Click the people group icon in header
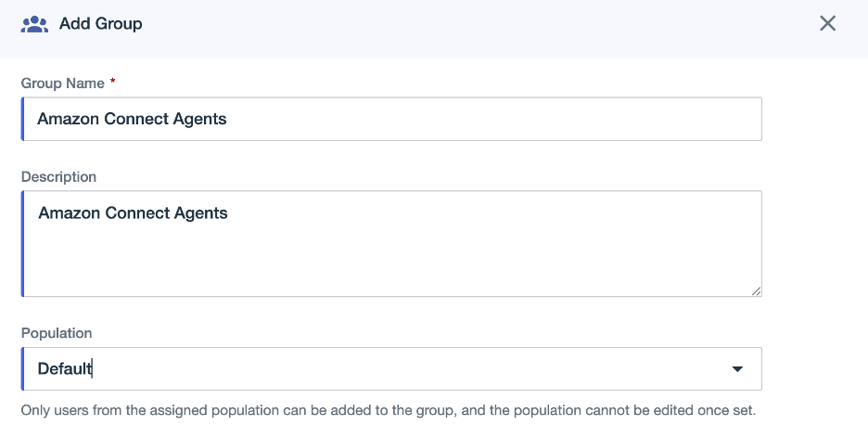868x425 pixels. click(34, 24)
